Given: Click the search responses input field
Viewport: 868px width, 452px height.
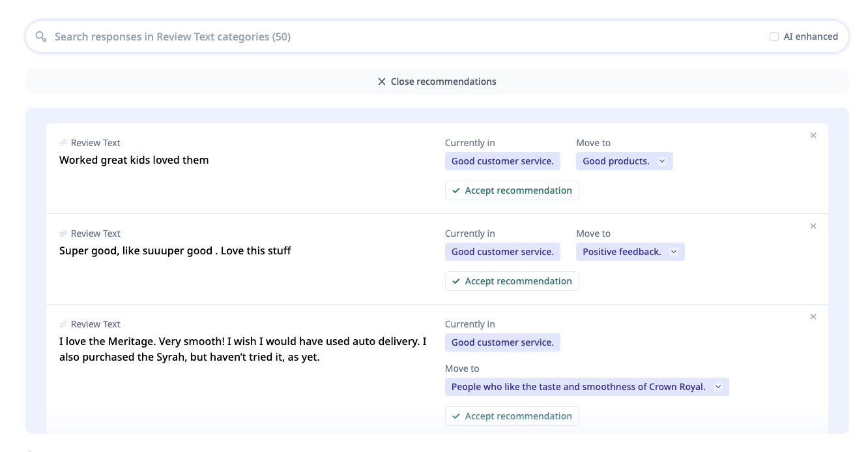Looking at the screenshot, I should pyautogui.click(x=391, y=37).
